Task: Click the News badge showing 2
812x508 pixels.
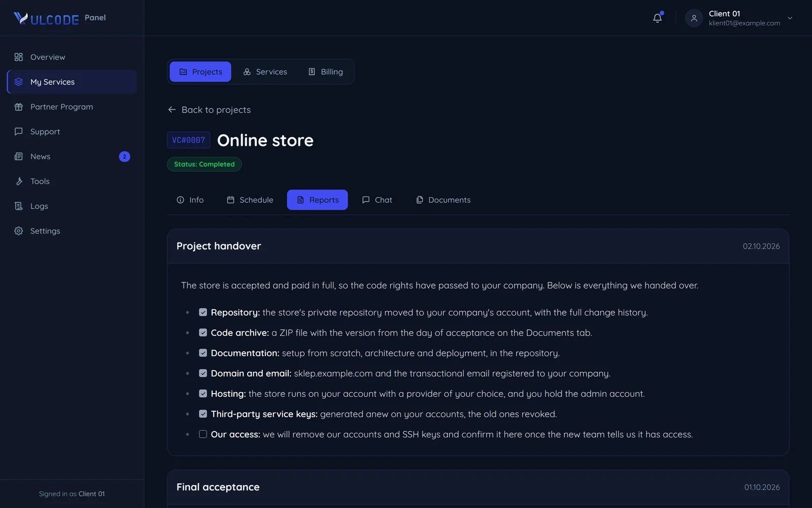Action: (124, 156)
